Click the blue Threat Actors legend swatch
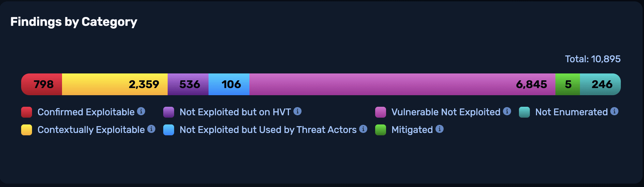Screen dimensions: 644x187 click(169, 130)
